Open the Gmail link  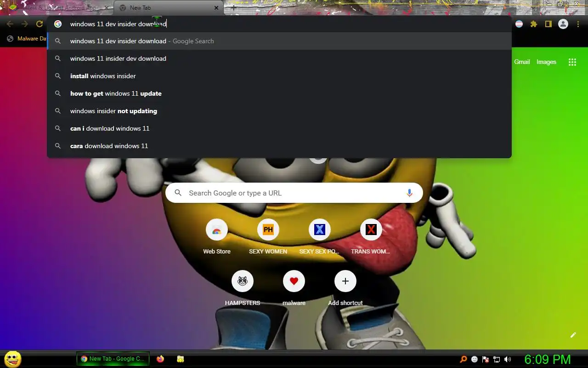click(x=522, y=62)
